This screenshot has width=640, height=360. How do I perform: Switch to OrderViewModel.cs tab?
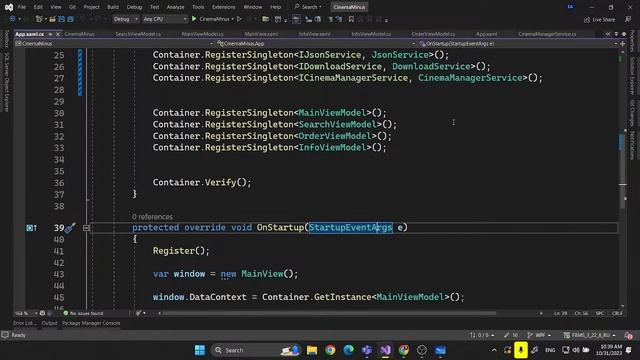pyautogui.click(x=433, y=34)
